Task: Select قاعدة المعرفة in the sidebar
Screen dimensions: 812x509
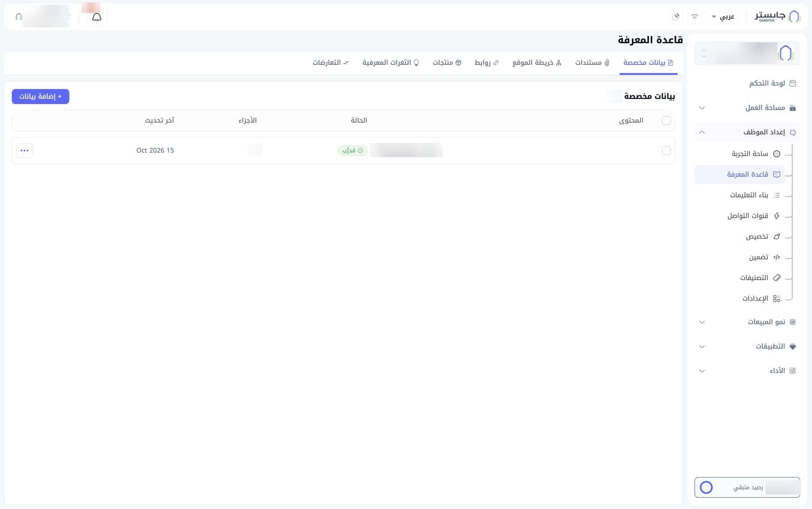Action: coord(740,175)
